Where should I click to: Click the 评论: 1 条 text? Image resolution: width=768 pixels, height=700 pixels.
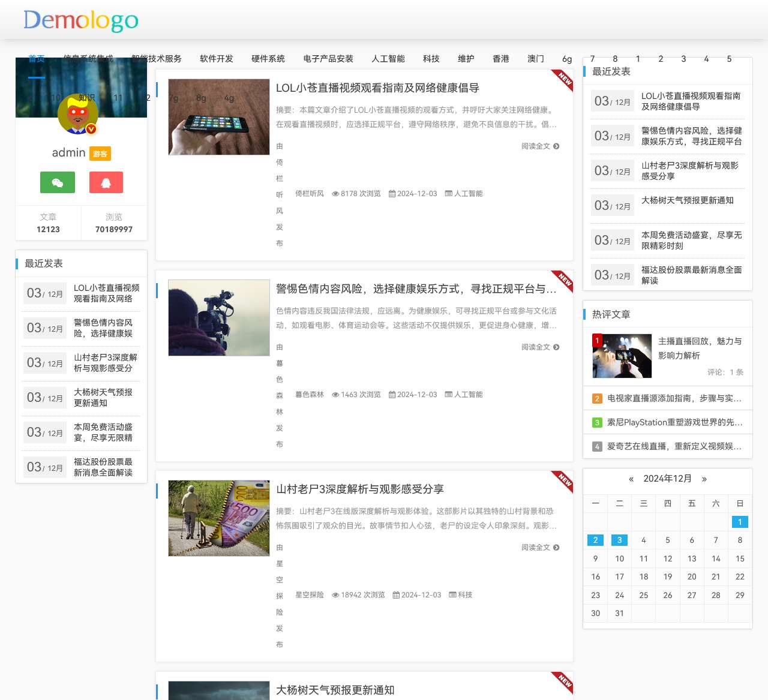click(x=725, y=372)
